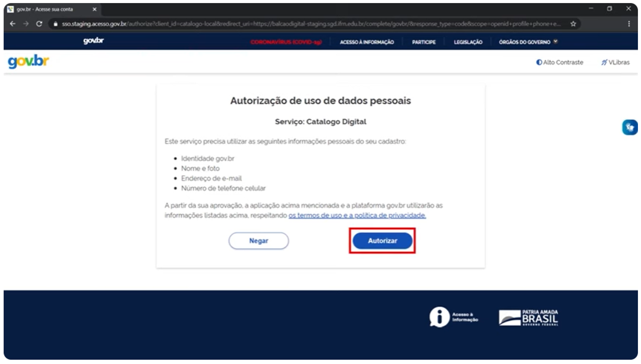Open the Coronavírus (COVID-19) link
The image size is (641, 364).
[286, 42]
